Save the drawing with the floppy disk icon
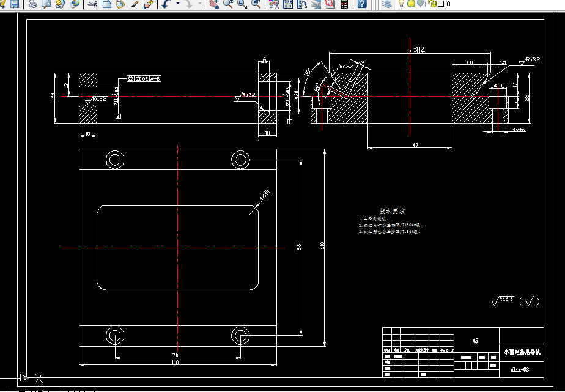565x392 pixels. (x=15, y=4)
